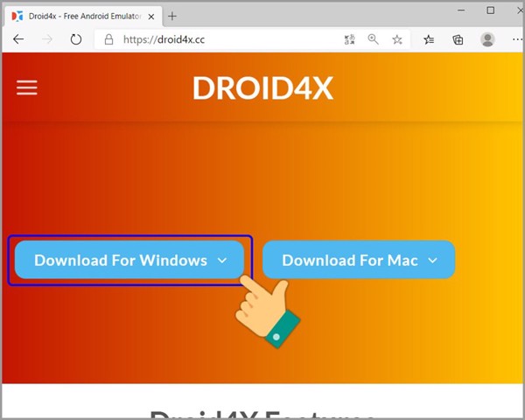Select the Droid4x - Free Android Emulator tab
This screenshot has width=525, height=420.
point(84,16)
